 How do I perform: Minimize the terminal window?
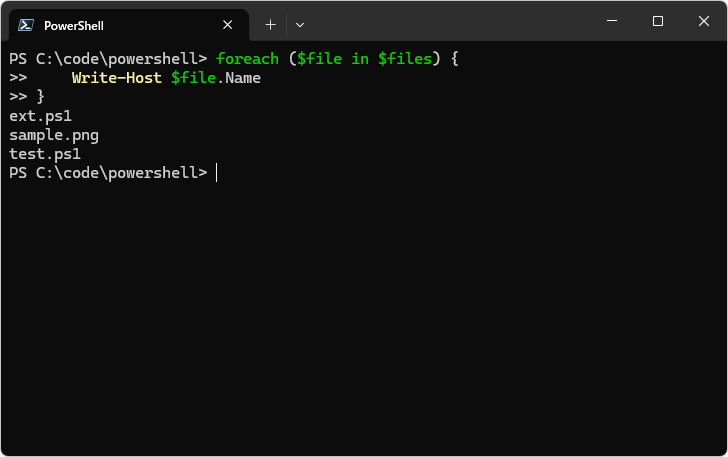612,21
